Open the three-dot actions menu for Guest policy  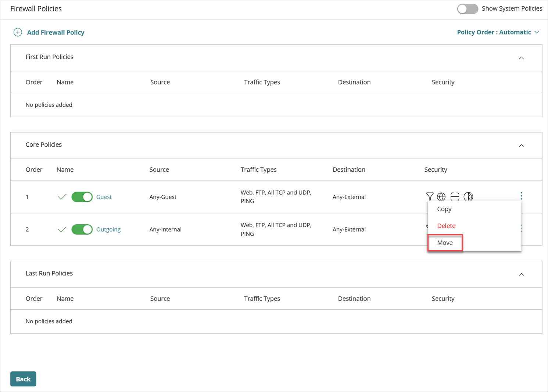tap(521, 196)
